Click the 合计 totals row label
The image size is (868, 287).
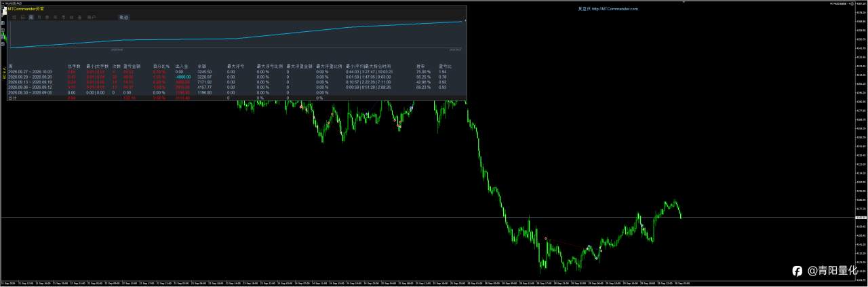tap(12, 98)
